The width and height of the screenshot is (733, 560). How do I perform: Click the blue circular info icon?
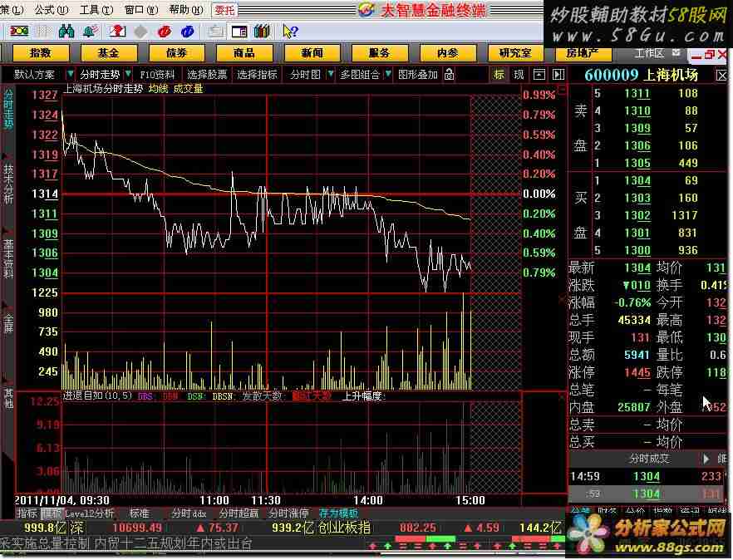click(x=188, y=31)
